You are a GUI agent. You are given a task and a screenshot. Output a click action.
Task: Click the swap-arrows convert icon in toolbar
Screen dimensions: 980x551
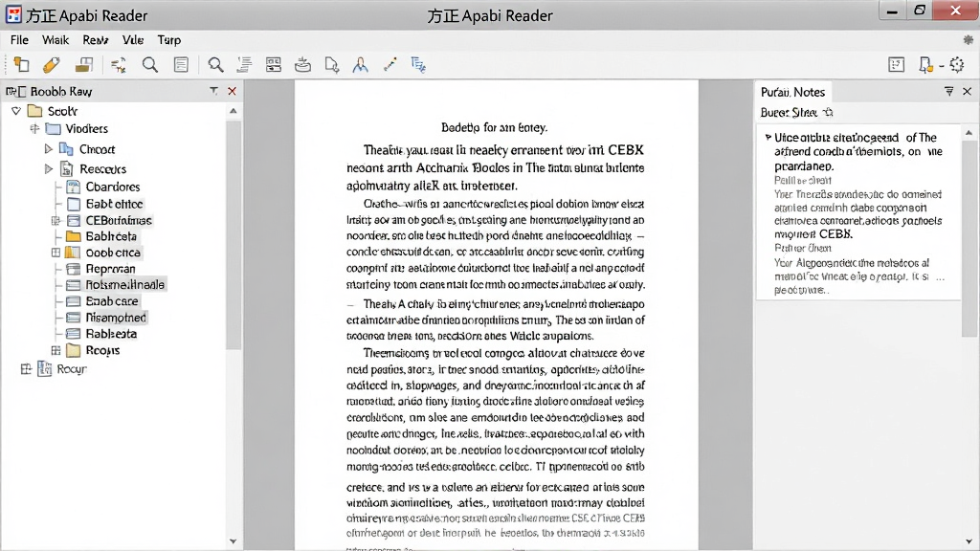tap(118, 65)
